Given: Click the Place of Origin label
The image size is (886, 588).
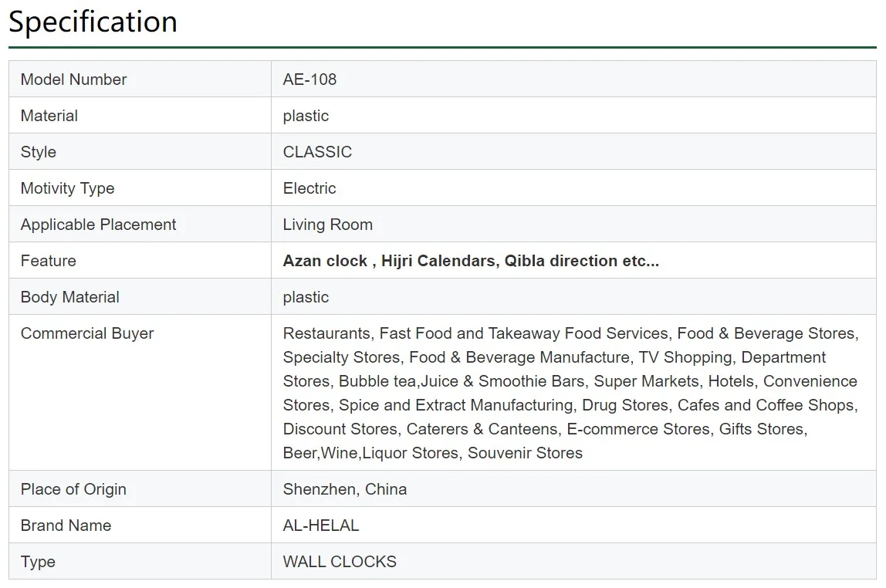Looking at the screenshot, I should click(73, 489).
